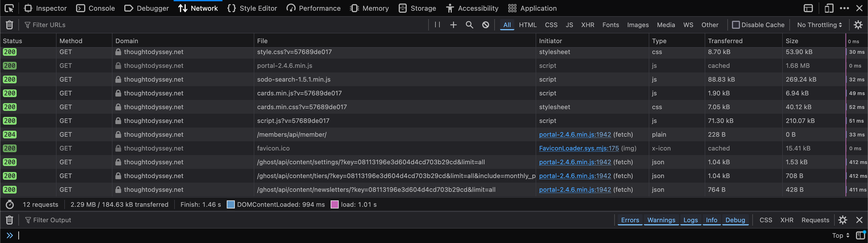Open request blocking panel
The width and height of the screenshot is (868, 243).
[x=486, y=25]
